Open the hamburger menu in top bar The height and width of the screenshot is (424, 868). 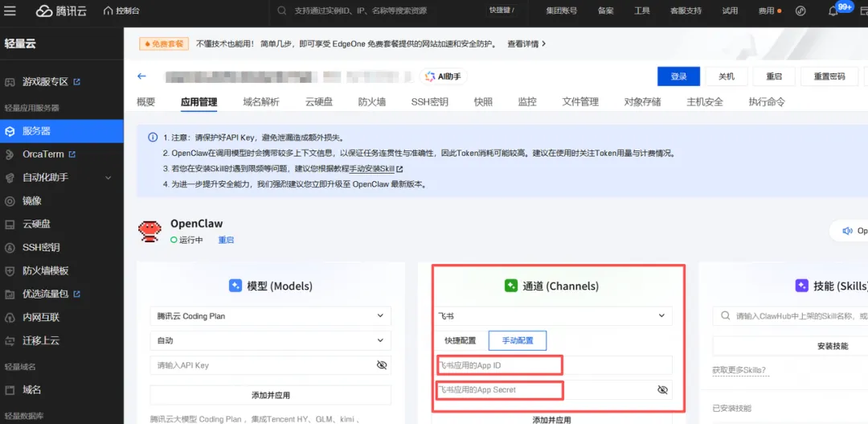coord(10,10)
